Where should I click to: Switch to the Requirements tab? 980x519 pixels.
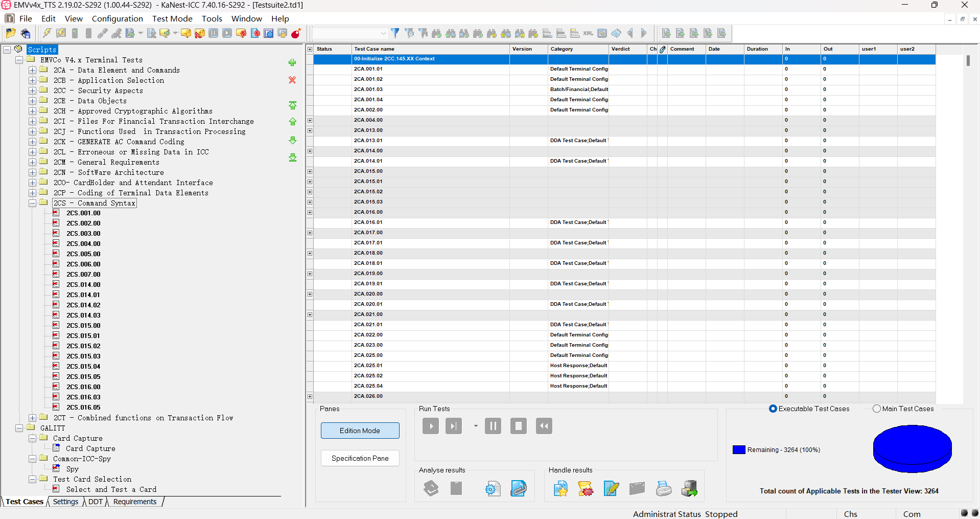coord(135,502)
